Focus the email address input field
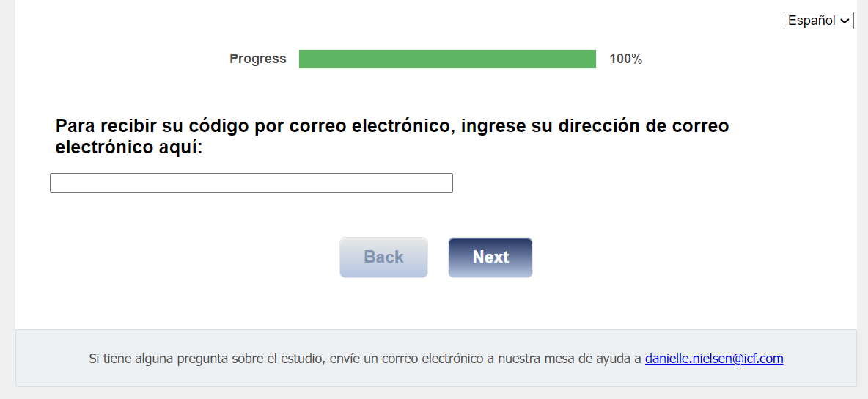The height and width of the screenshot is (399, 868). click(x=251, y=183)
